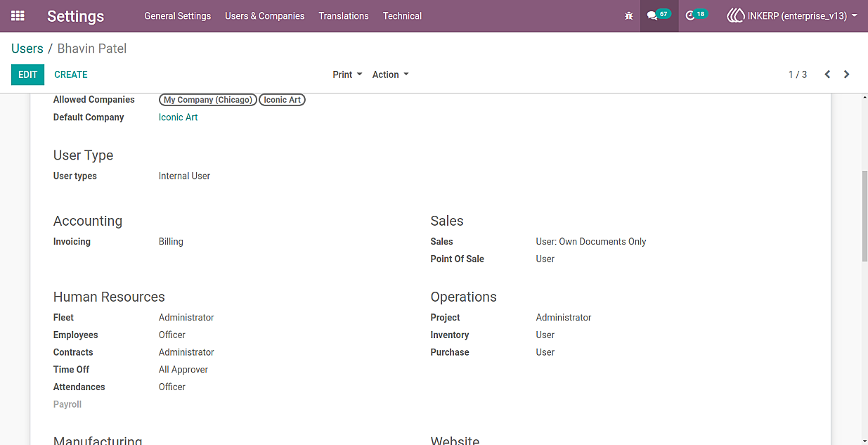Open the apps grid menu icon
Screen dimensions: 868x445
click(18, 15)
